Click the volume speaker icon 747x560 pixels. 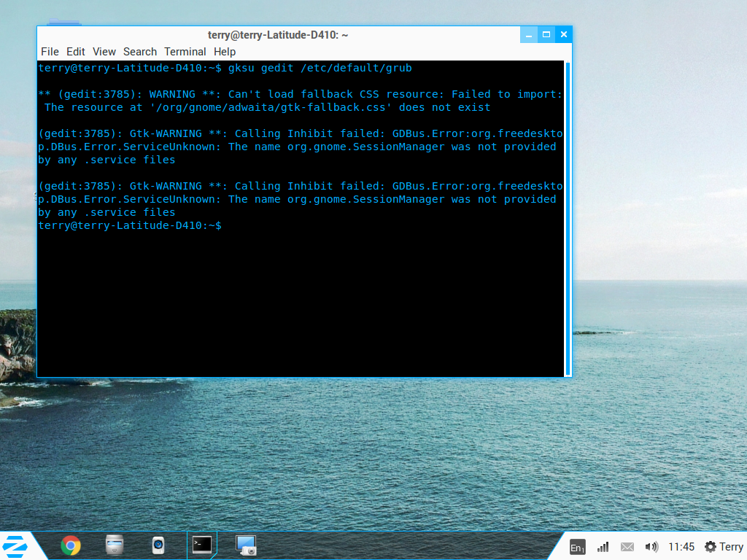[651, 547]
